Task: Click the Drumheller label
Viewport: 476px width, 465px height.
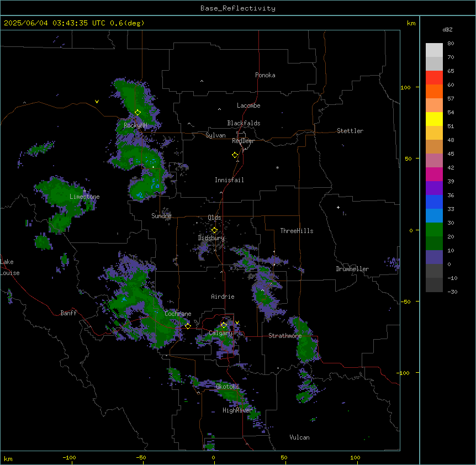Action: click(352, 269)
